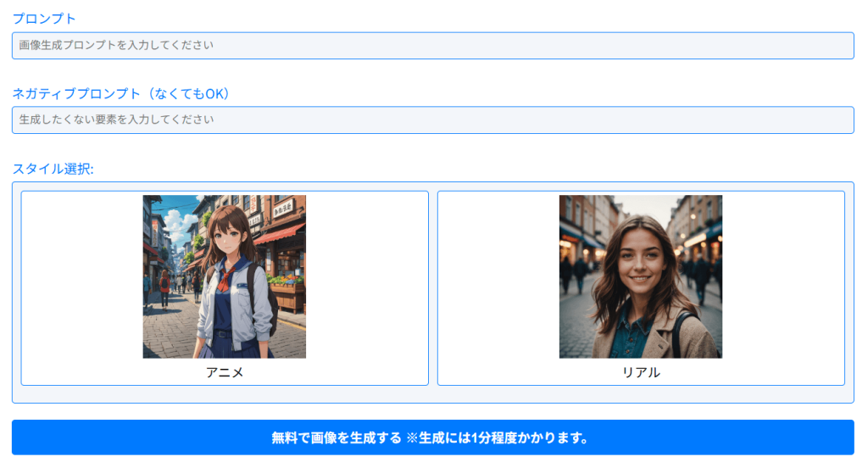Click the プロンプト text input field
This screenshot has height=468, width=868.
(x=432, y=46)
